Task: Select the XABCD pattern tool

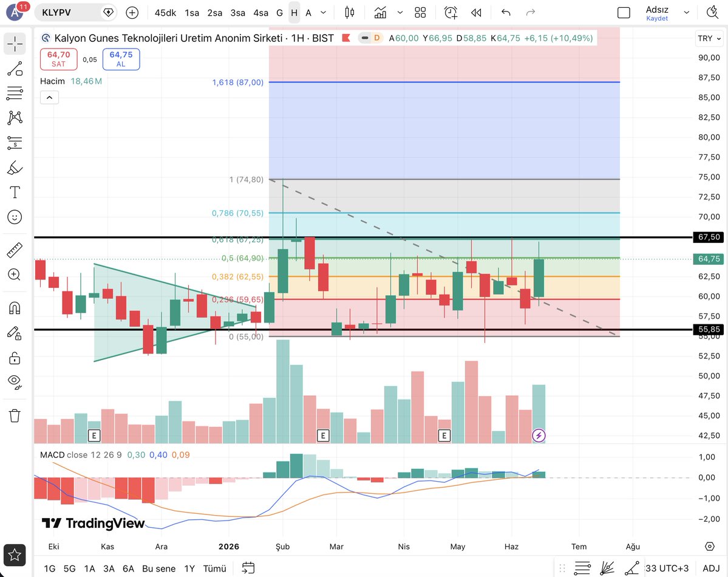Action: tap(15, 118)
